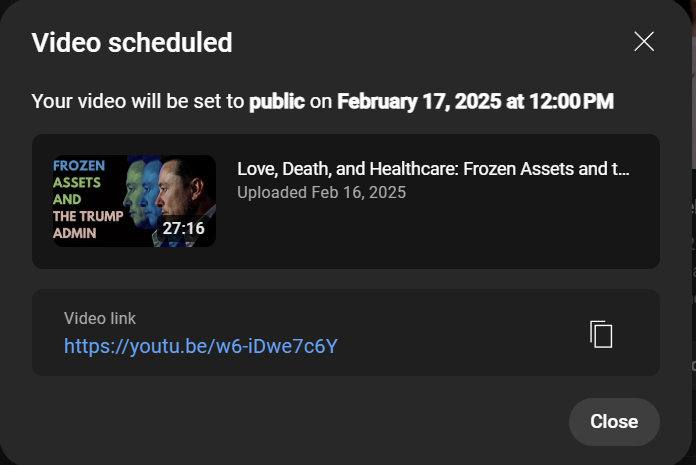Screen dimensions: 696x465
Task: Click the green ASSETS text on the thumbnail
Action: coord(78,183)
